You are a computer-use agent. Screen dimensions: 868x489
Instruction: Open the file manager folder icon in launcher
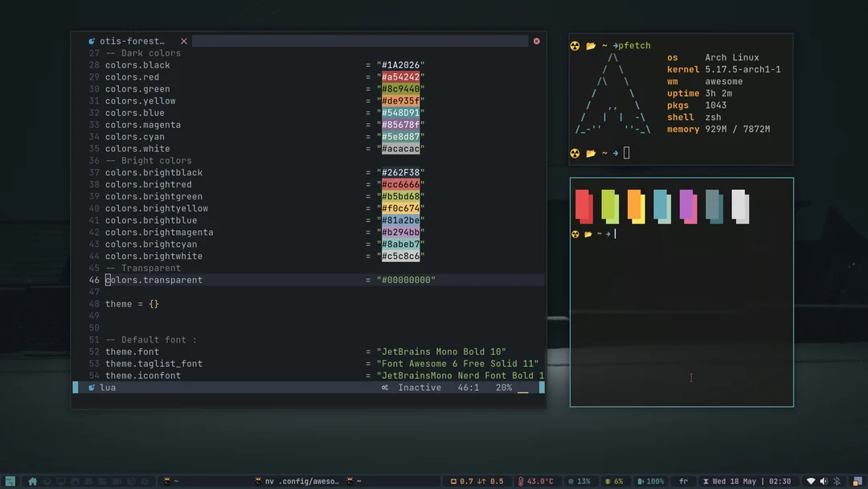pyautogui.click(x=103, y=481)
